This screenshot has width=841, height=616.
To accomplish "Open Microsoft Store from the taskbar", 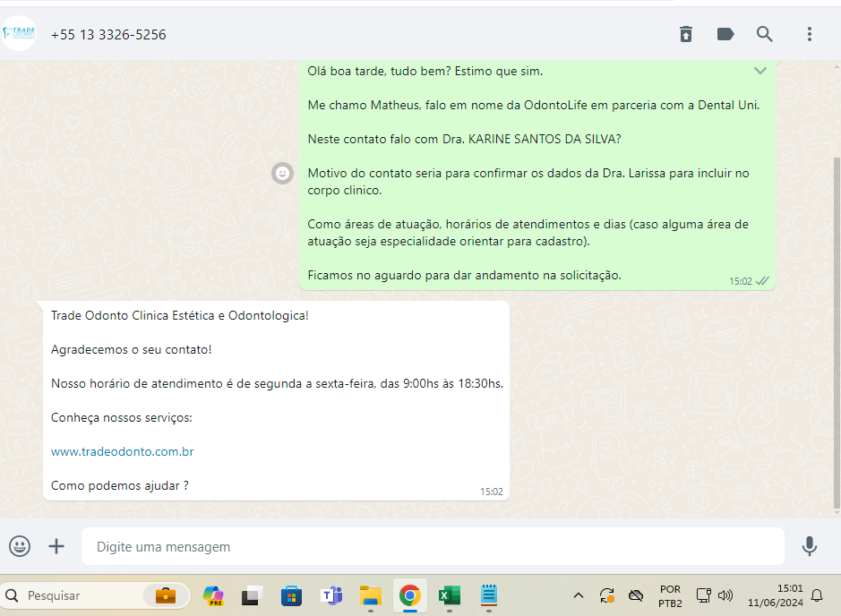I will pyautogui.click(x=291, y=595).
